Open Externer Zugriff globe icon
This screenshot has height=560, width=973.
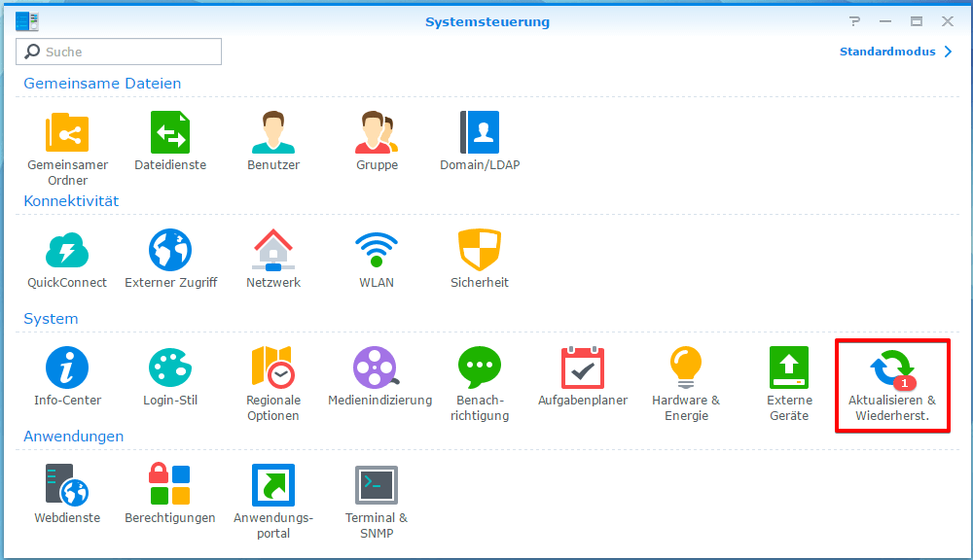tap(170, 250)
